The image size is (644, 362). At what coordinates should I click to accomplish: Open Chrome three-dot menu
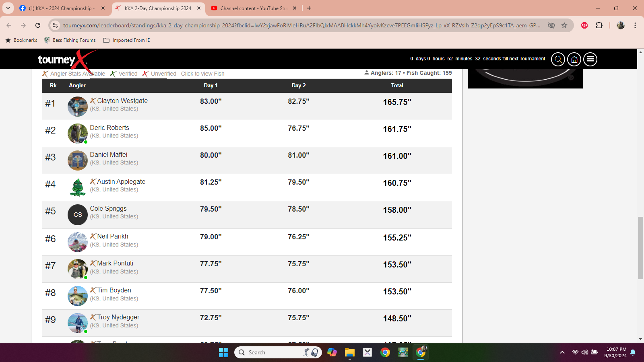click(635, 25)
